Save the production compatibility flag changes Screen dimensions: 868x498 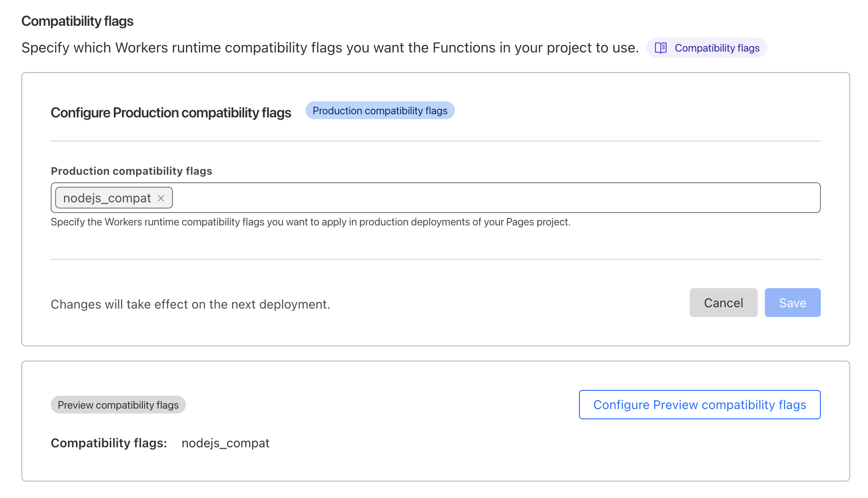pyautogui.click(x=792, y=302)
